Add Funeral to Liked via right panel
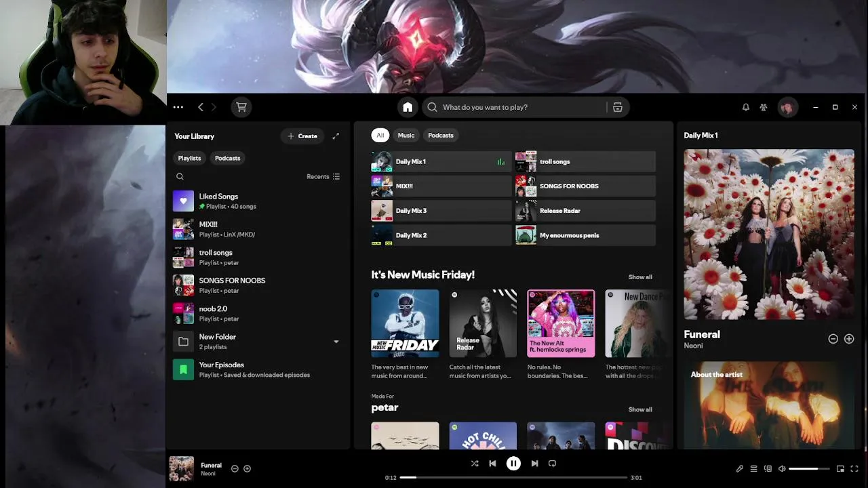 click(x=849, y=339)
